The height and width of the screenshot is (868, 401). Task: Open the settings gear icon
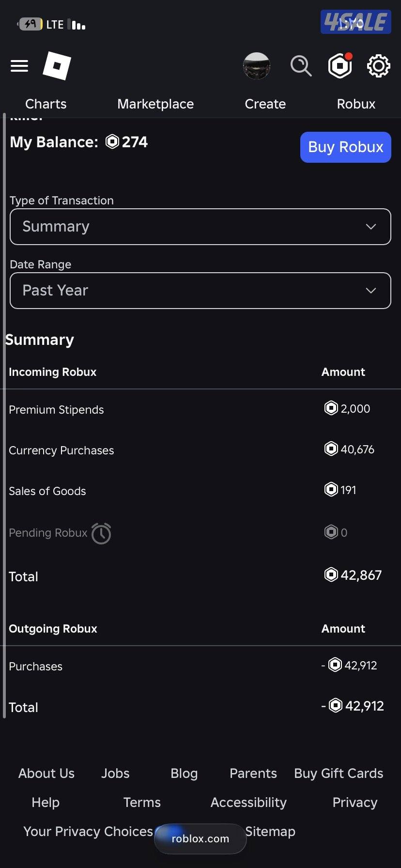click(378, 66)
